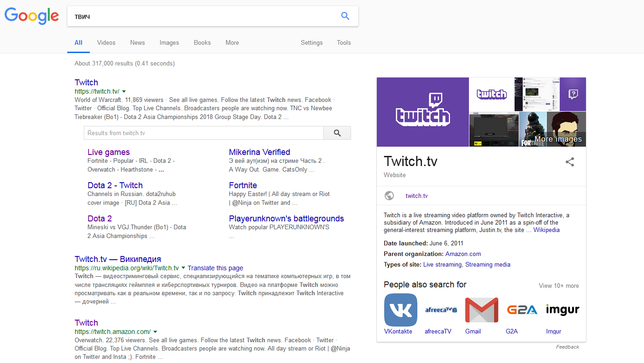Open the twitch.tv website link in the panel
The image size is (644, 363).
pyautogui.click(x=416, y=196)
